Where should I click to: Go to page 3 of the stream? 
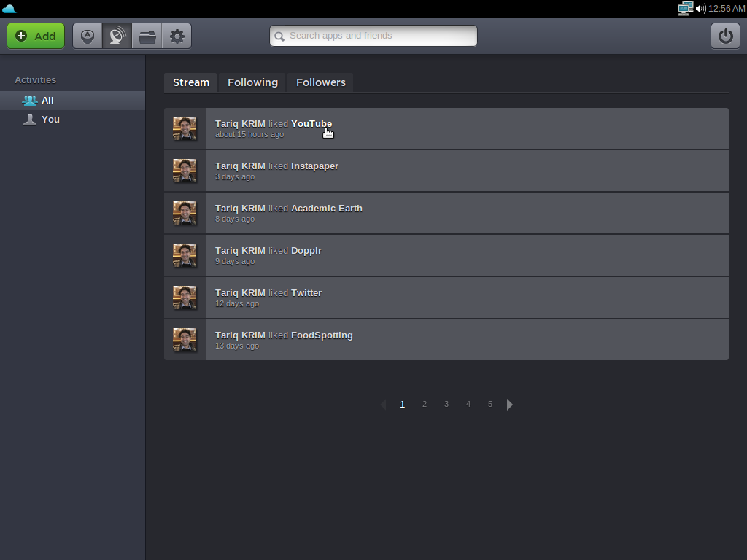[446, 404]
